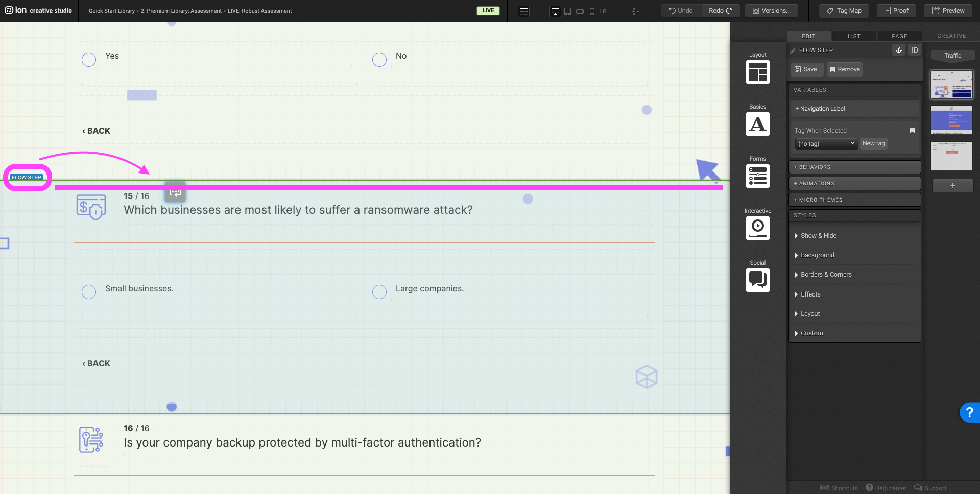Open the Social elements icon
Image resolution: width=980 pixels, height=494 pixels.
coord(757,280)
